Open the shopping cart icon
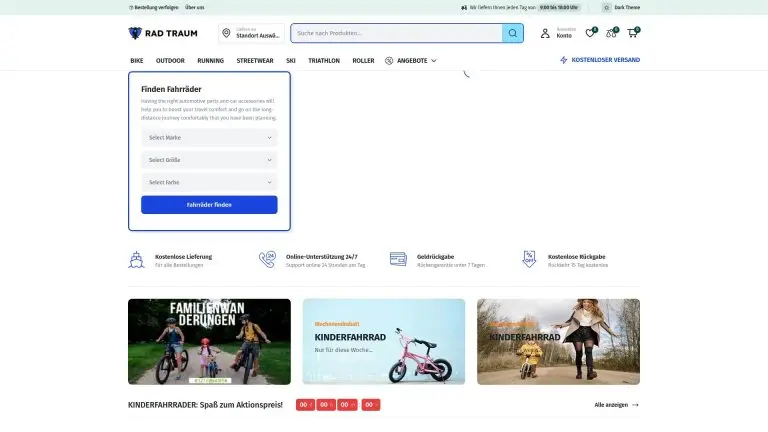 click(x=632, y=33)
